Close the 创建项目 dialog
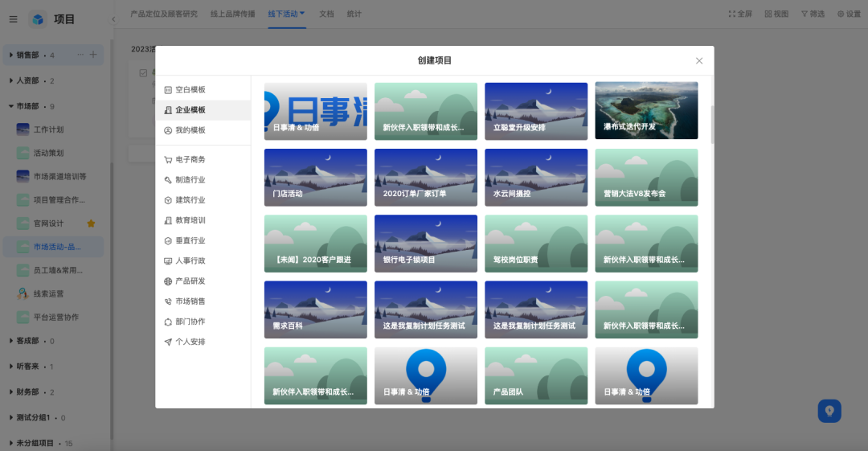Image resolution: width=868 pixels, height=451 pixels. (699, 61)
